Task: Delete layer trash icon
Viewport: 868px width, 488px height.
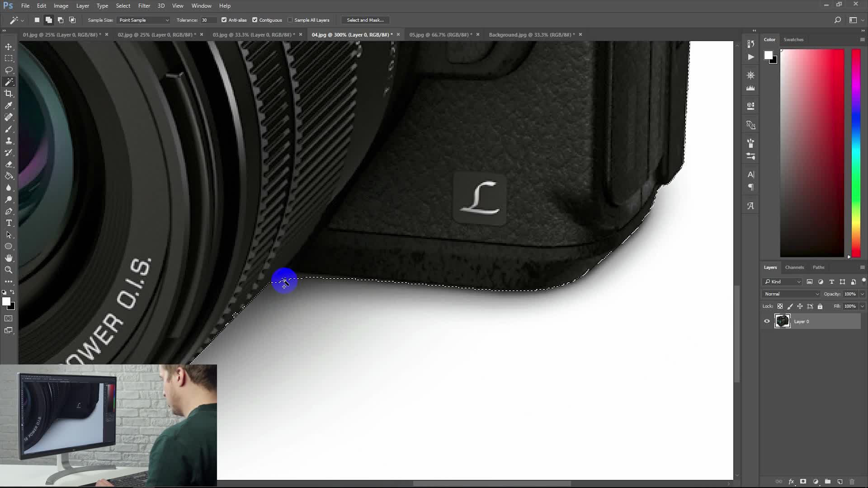Action: pos(852,482)
